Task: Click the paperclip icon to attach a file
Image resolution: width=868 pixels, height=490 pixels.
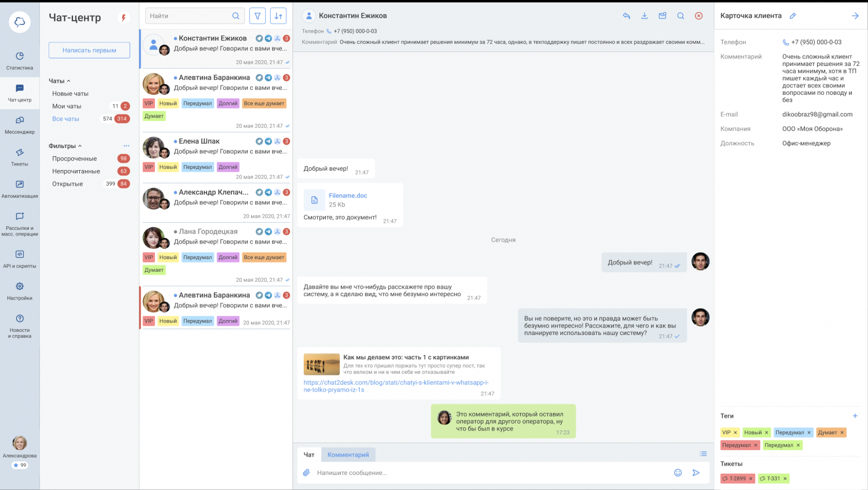Action: [306, 472]
